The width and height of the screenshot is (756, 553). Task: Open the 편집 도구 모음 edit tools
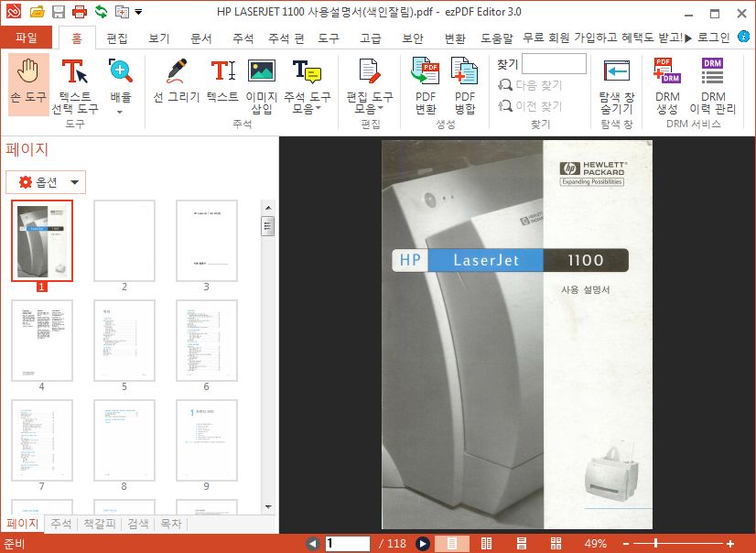tap(370, 86)
